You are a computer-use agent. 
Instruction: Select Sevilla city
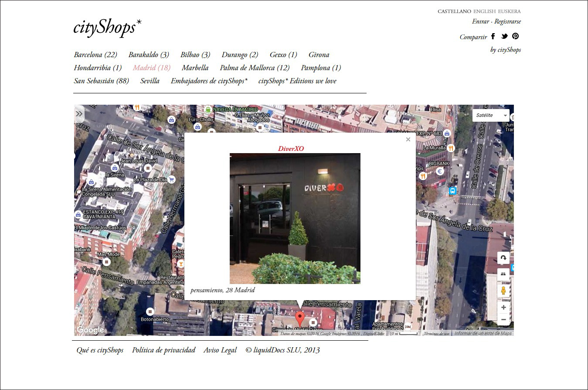(150, 81)
